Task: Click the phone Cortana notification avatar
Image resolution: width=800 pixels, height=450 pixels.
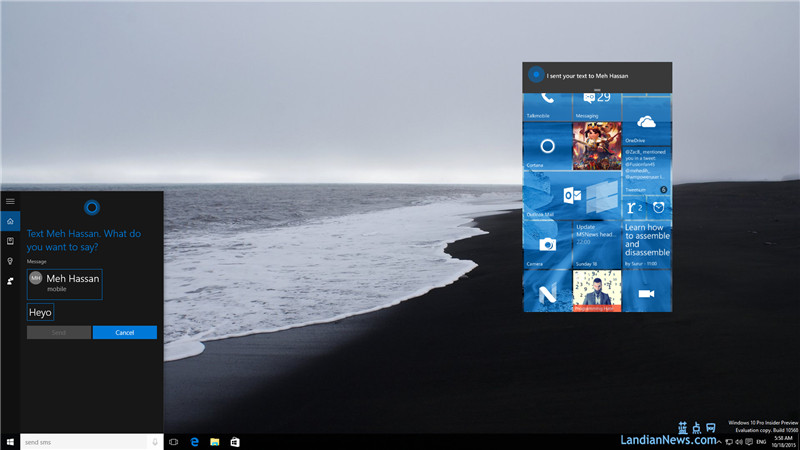Action: point(536,75)
